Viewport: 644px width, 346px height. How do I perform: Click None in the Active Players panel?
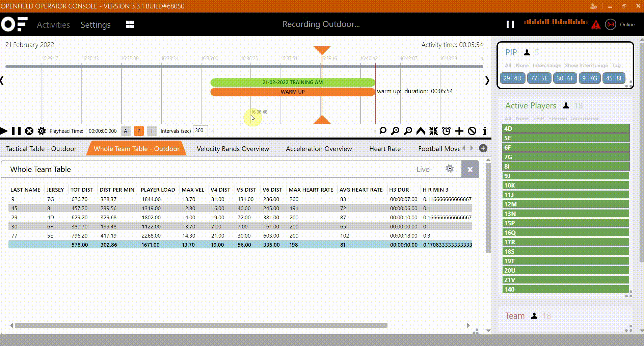522,119
